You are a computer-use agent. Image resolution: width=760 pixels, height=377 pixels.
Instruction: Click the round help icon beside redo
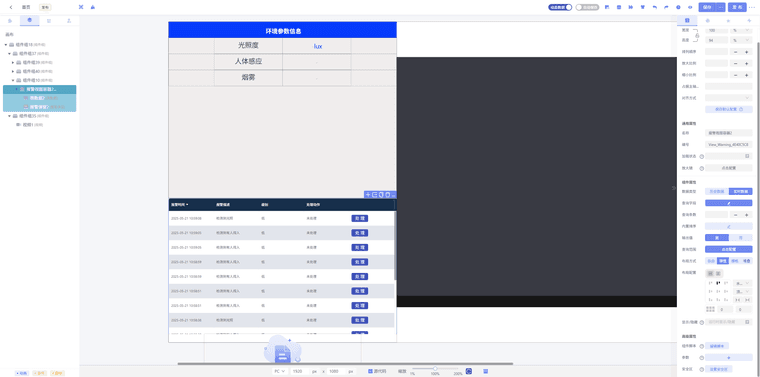click(678, 7)
